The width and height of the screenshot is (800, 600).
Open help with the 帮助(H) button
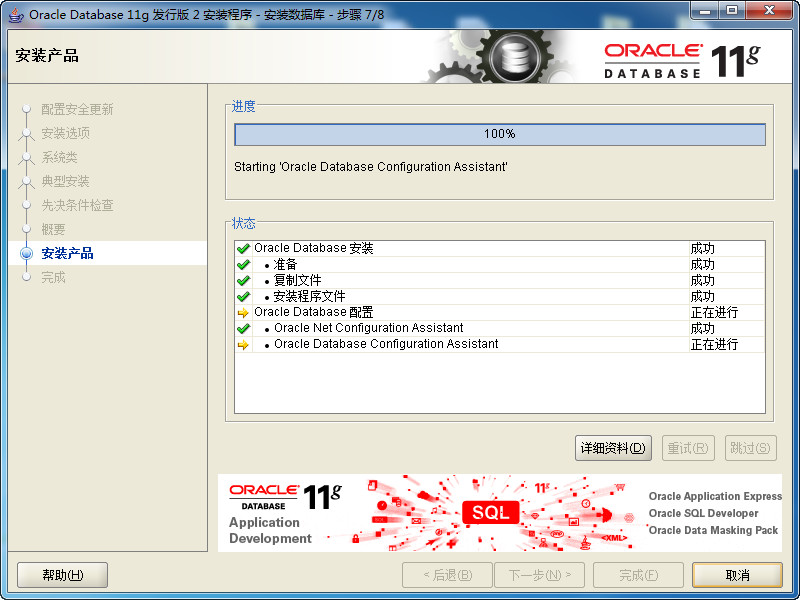click(62, 575)
